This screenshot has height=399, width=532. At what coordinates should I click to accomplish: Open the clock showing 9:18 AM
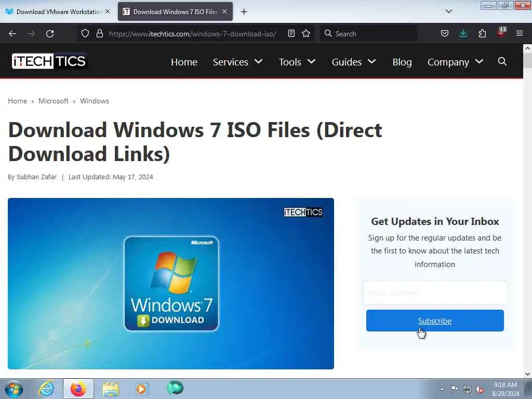(505, 389)
